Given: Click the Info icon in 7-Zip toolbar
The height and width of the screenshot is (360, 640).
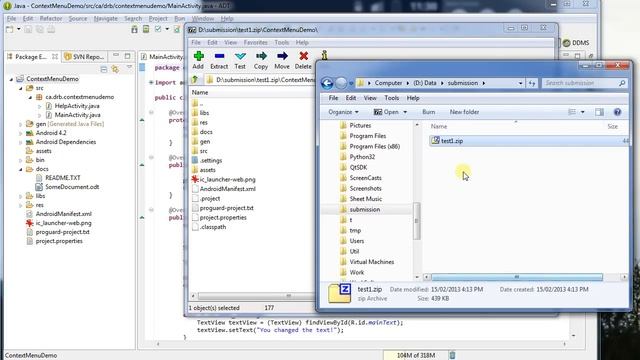Looking at the screenshot, I should click(324, 55).
